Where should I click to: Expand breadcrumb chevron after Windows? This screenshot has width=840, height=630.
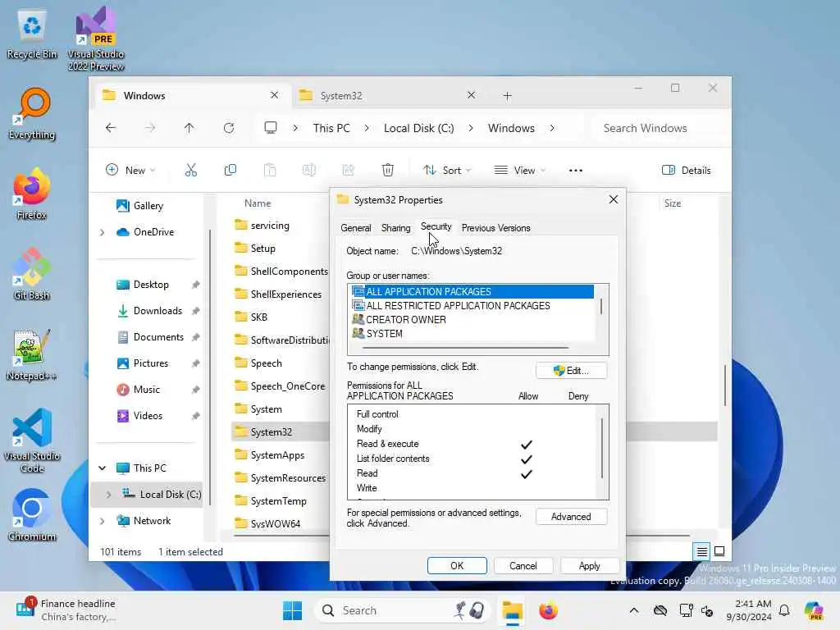coord(552,128)
